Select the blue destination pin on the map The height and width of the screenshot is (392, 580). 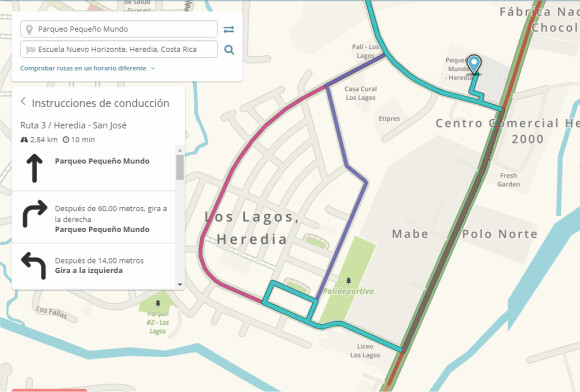[x=474, y=64]
